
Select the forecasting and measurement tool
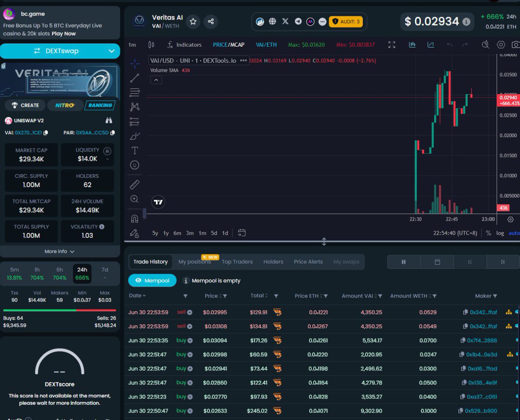pyautogui.click(x=135, y=122)
